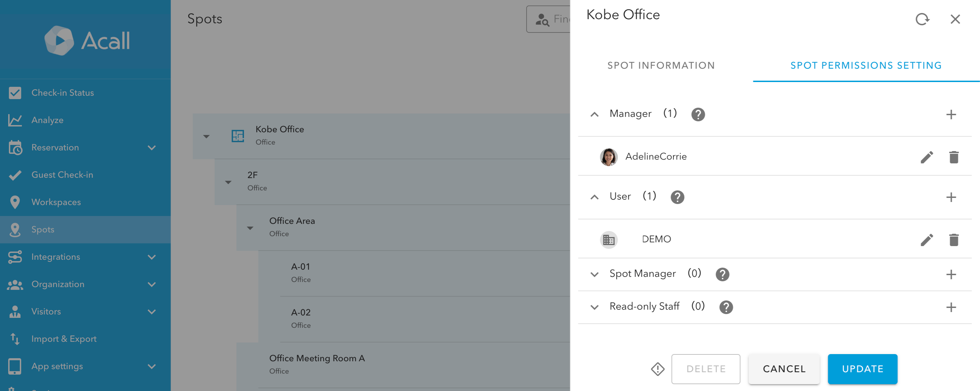Add a new User with plus icon
This screenshot has width=980, height=391.
pyautogui.click(x=951, y=197)
